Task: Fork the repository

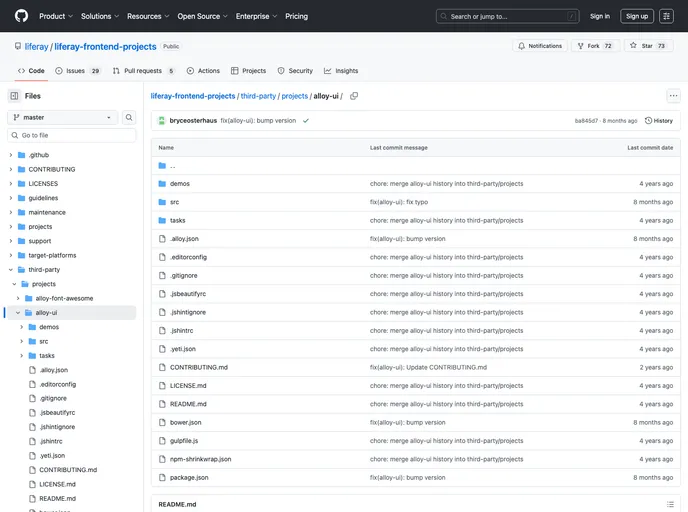Action: pos(595,46)
